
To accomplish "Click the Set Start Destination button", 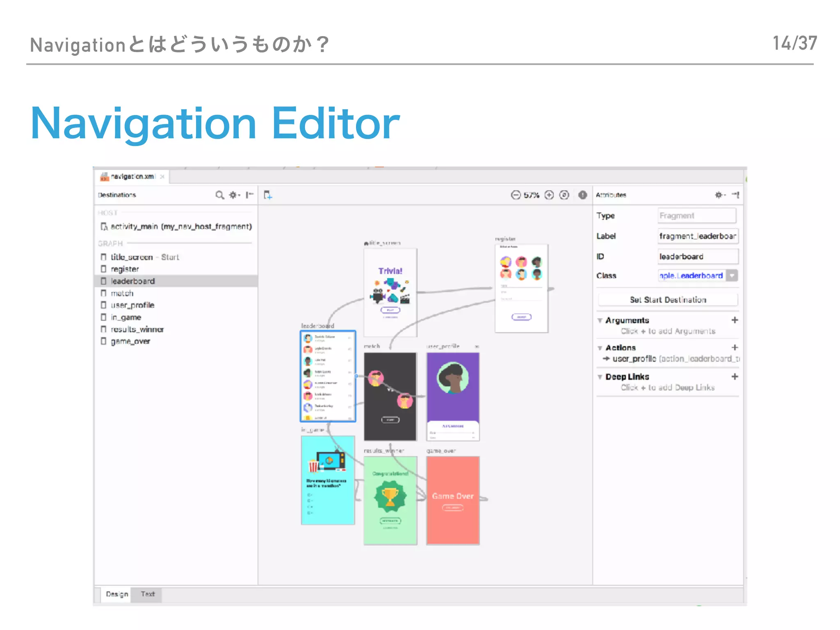I will (x=668, y=300).
